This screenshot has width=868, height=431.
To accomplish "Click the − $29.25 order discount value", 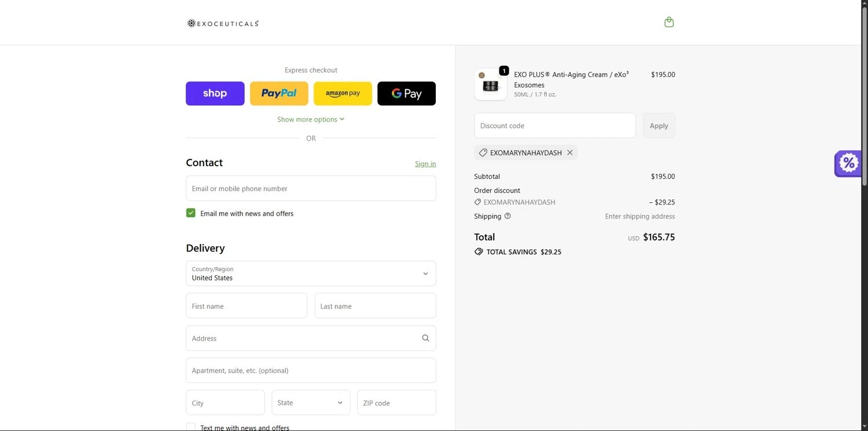I will coord(662,202).
